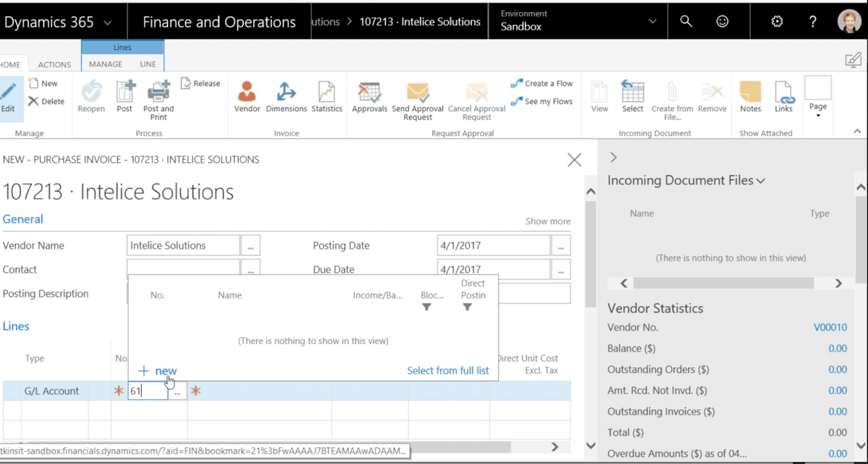The height and width of the screenshot is (464, 868).
Task: Release the document
Action: 200,83
